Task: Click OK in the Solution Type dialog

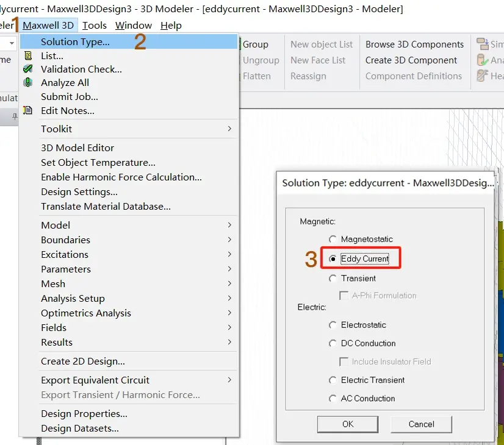Action: [347, 424]
